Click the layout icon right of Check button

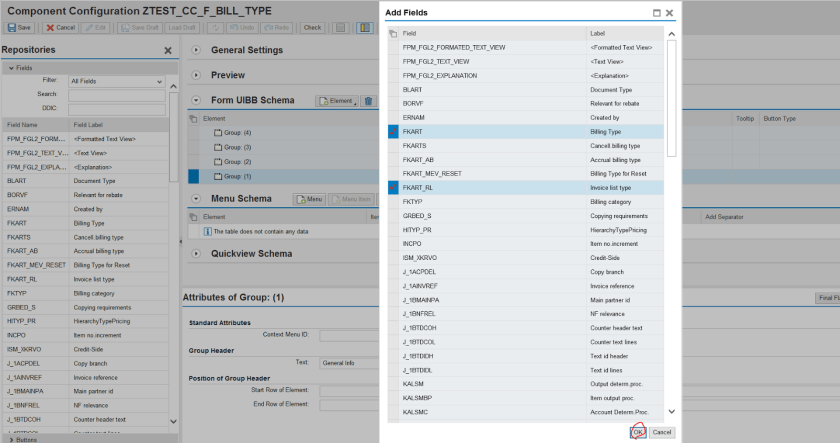340,28
